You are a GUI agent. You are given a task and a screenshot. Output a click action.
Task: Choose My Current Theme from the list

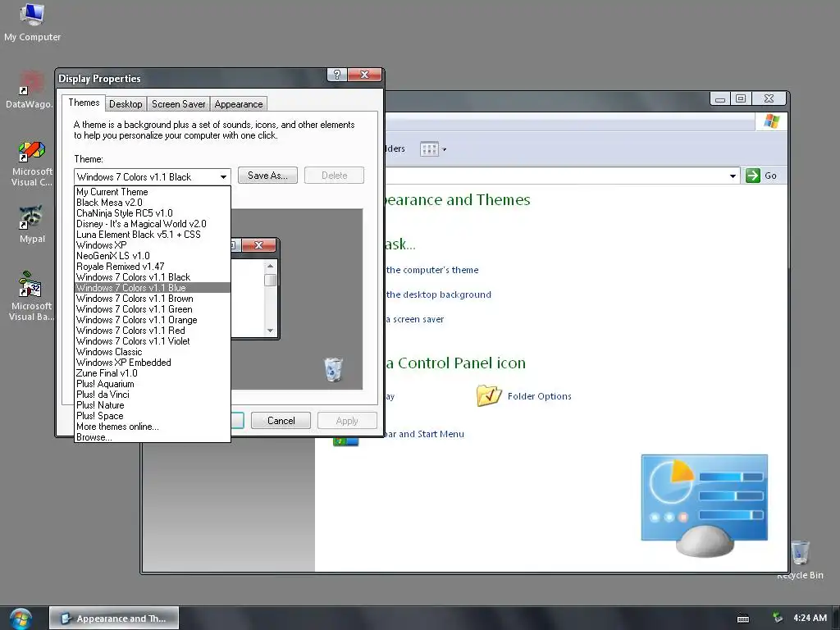153,192
